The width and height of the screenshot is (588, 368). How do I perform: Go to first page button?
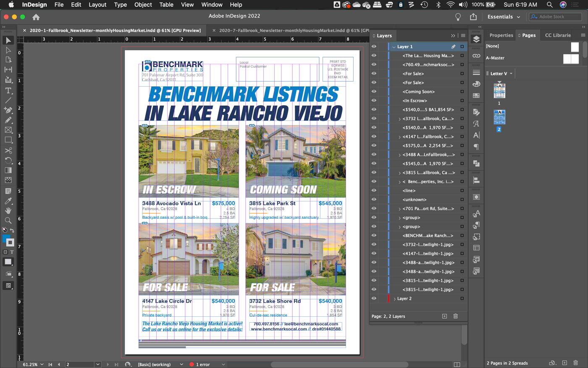[50, 364]
